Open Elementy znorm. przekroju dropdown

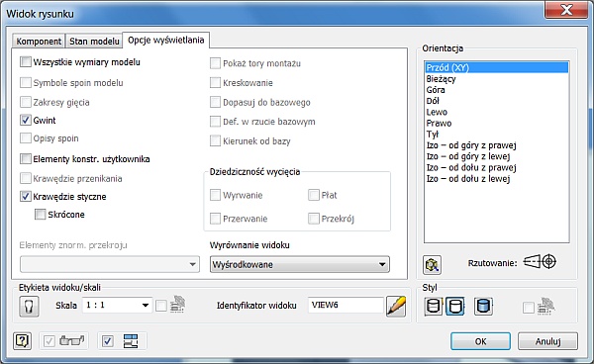tap(110, 264)
